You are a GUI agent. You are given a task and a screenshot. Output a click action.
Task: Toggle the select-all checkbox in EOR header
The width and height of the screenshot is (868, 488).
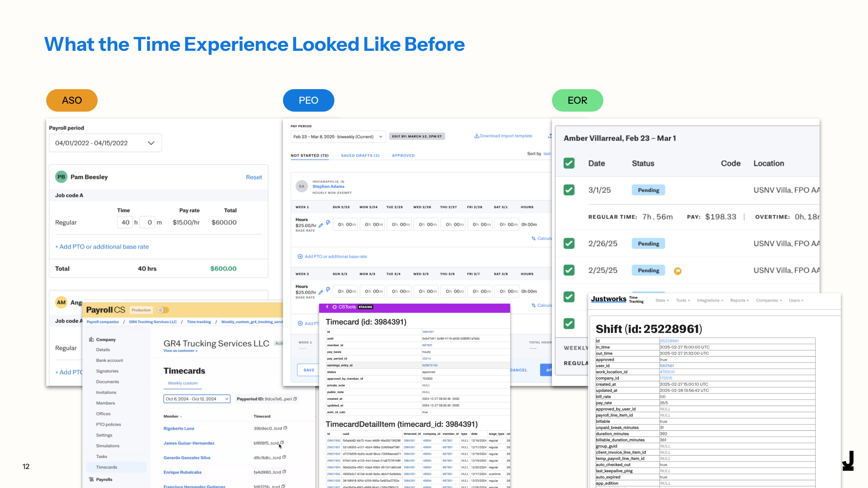point(569,163)
